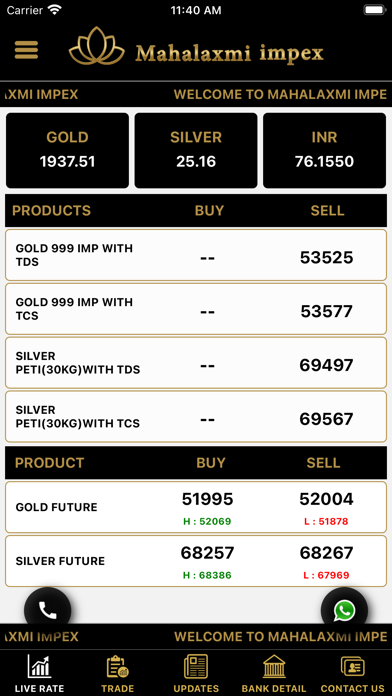Image resolution: width=392 pixels, height=696 pixels.
Task: Tap the top welcome marquee banner
Action: [x=196, y=94]
